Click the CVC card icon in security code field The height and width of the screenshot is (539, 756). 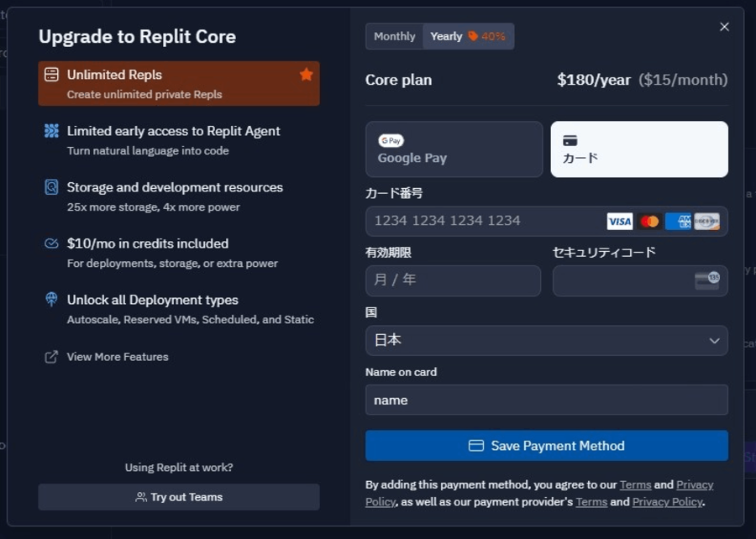pos(707,280)
